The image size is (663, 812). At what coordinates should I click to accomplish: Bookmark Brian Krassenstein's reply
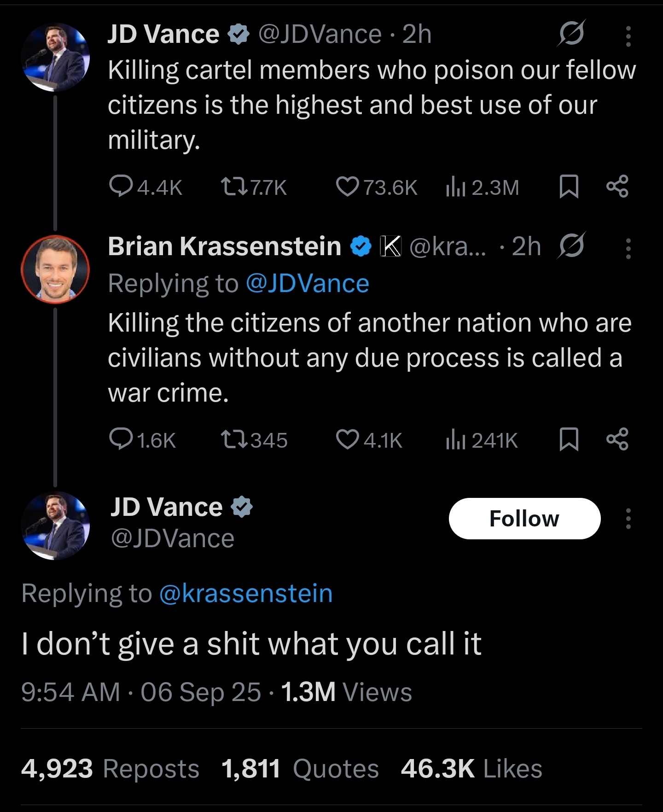(x=569, y=439)
